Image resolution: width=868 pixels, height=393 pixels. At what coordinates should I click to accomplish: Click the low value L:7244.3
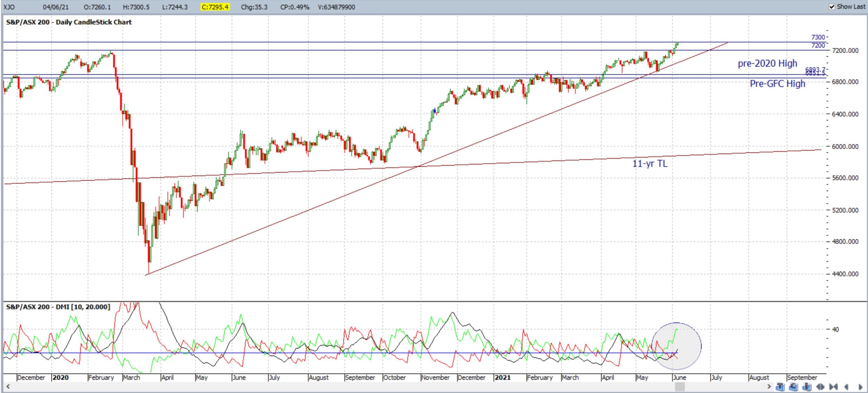(175, 7)
